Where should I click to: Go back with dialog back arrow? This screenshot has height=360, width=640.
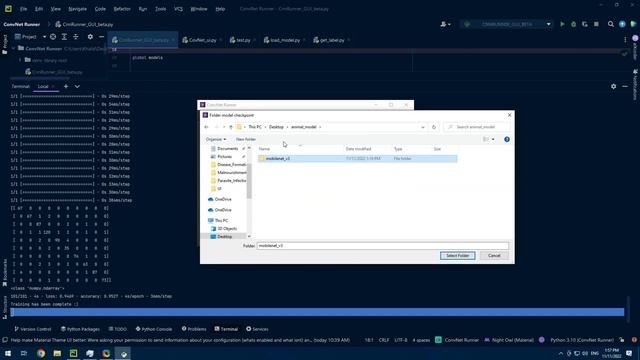coord(206,127)
